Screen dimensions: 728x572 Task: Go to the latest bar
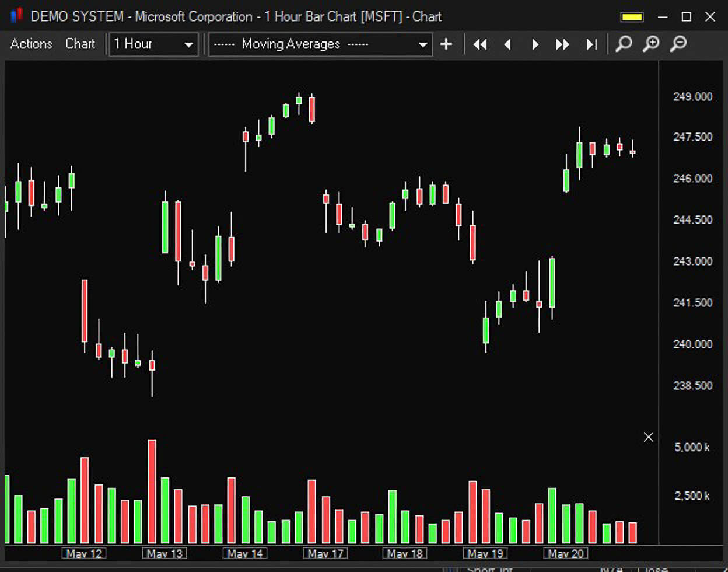(591, 44)
